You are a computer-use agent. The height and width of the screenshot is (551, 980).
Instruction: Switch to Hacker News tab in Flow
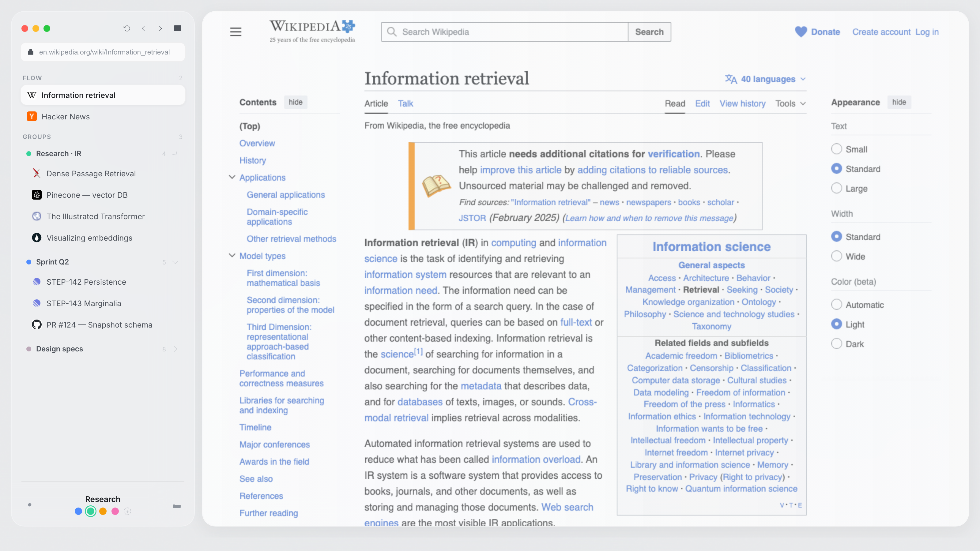point(103,116)
